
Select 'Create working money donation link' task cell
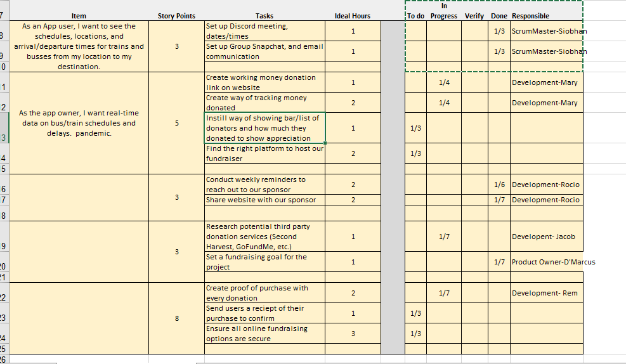pyautogui.click(x=264, y=82)
